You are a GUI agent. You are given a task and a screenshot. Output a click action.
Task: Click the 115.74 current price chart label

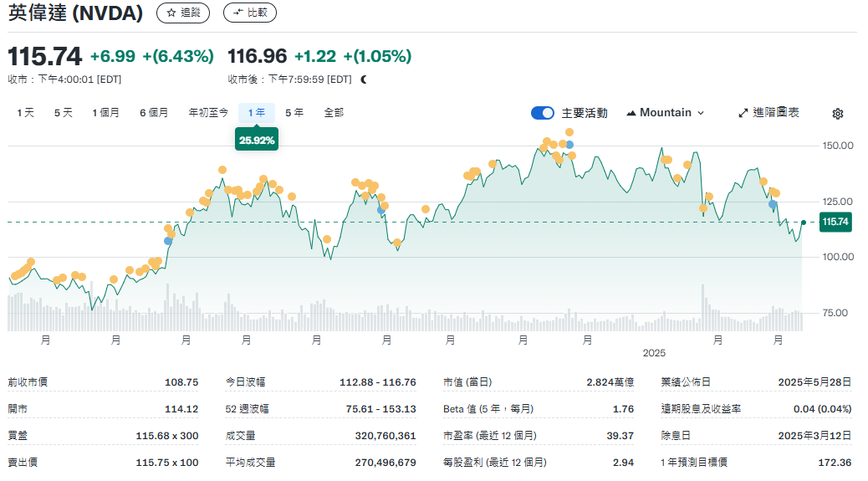(x=835, y=222)
